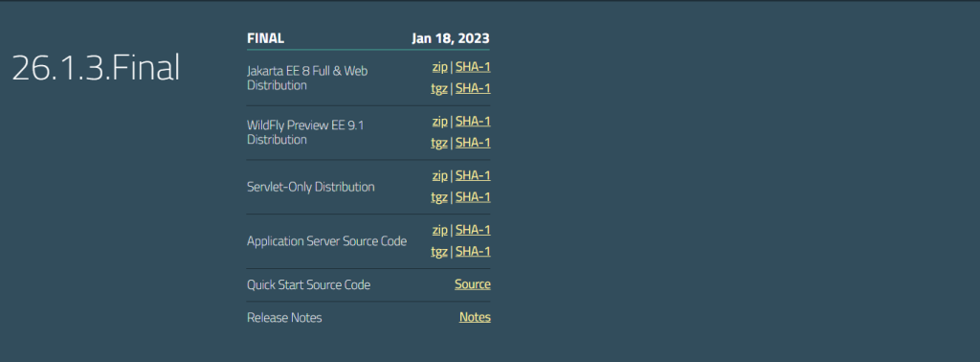
Task: Open SHA-1 for WildFly Preview zip
Action: (x=473, y=122)
